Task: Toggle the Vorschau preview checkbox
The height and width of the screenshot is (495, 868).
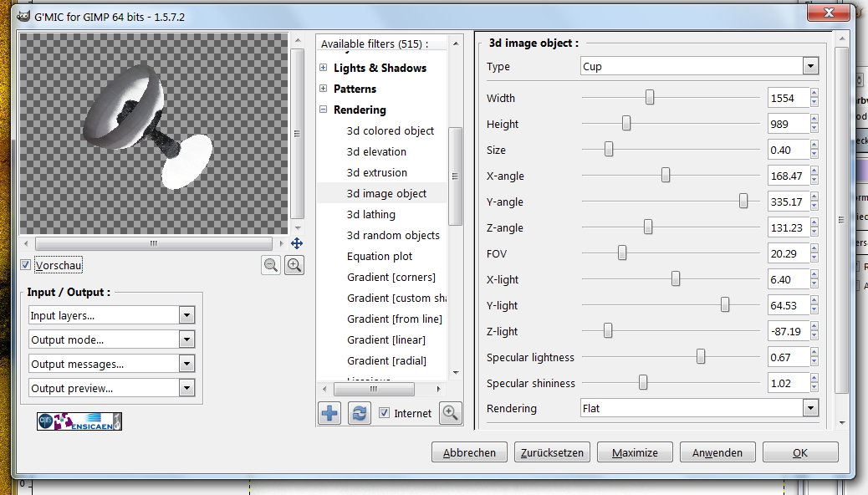Action: click(x=25, y=265)
